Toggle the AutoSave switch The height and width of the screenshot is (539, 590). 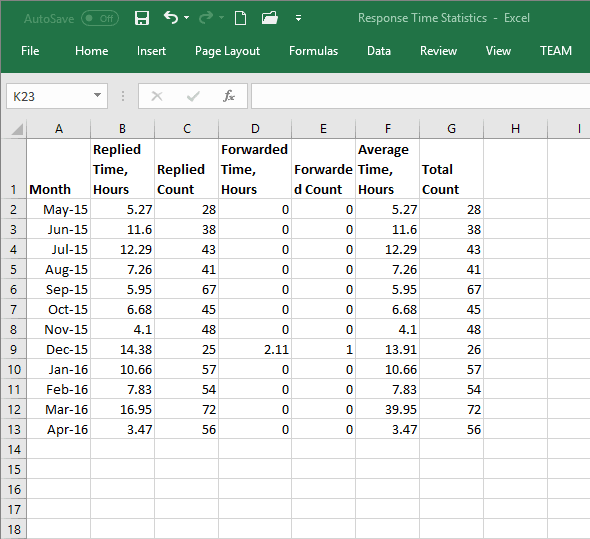point(100,18)
